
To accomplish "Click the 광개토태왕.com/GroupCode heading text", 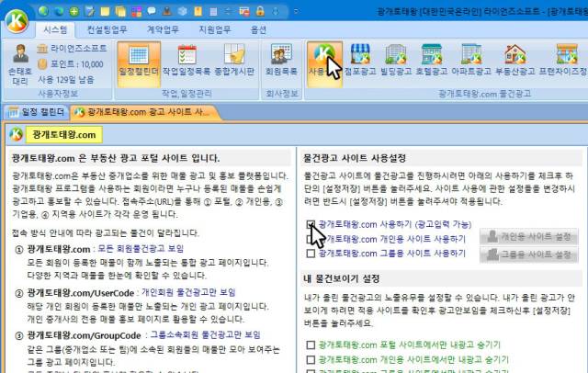I will [84, 335].
